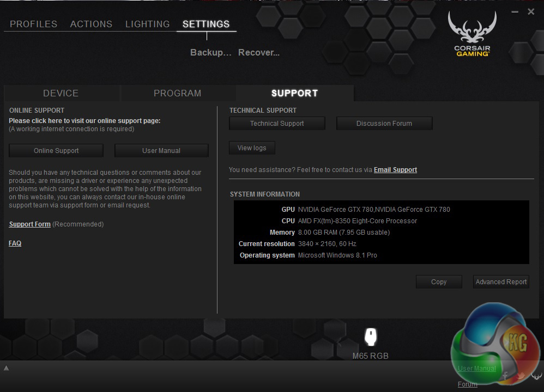Viewport: 544px width, 392px height.
Task: Follow the Email Support link
Action: (x=395, y=169)
